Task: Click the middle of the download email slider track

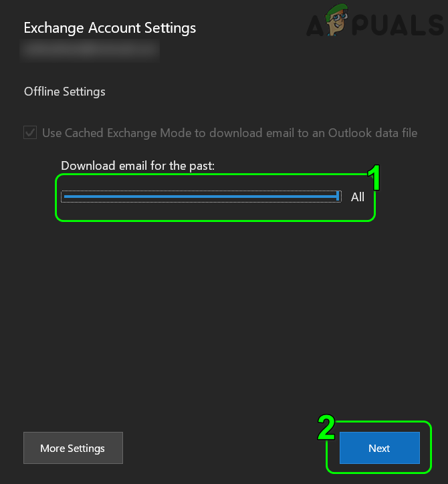Action: pos(201,197)
